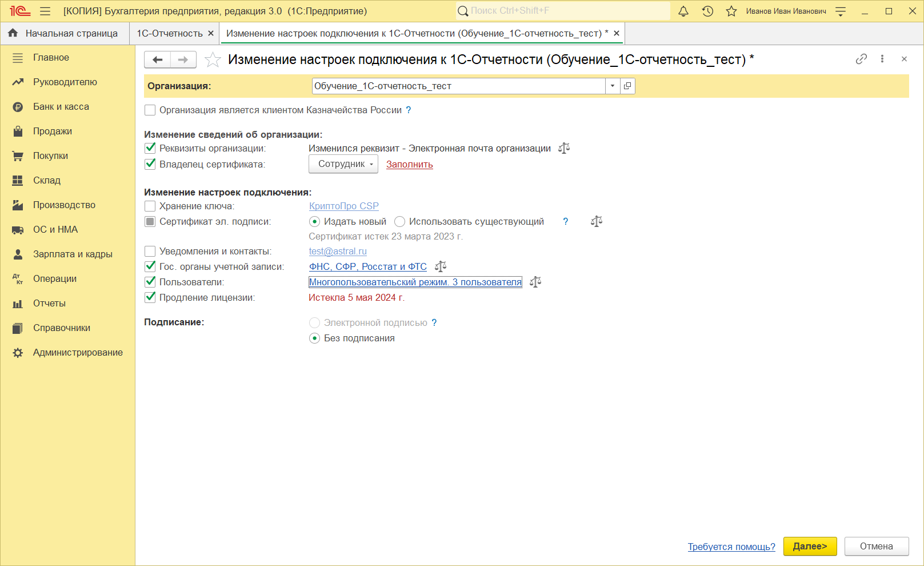924x566 pixels.
Task: Click the 1C logo icon
Action: tap(20, 11)
